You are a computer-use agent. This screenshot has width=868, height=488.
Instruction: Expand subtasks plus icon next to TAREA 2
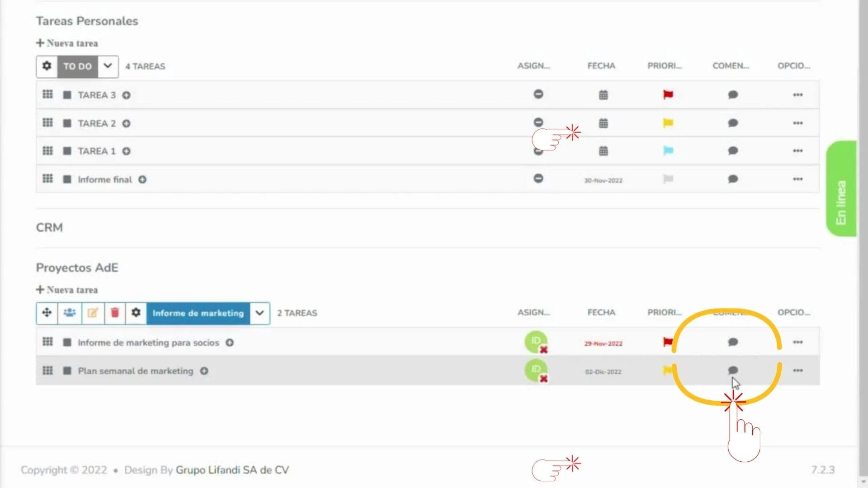(127, 123)
